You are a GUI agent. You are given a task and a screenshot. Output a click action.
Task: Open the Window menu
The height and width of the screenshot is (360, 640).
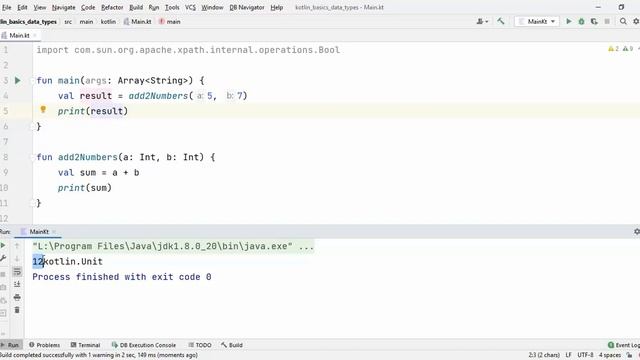(x=212, y=7)
